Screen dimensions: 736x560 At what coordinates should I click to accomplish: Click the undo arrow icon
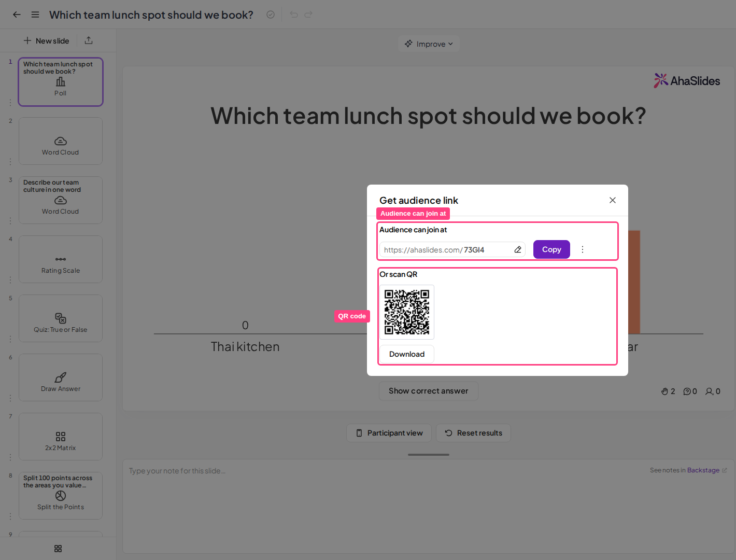coord(294,15)
